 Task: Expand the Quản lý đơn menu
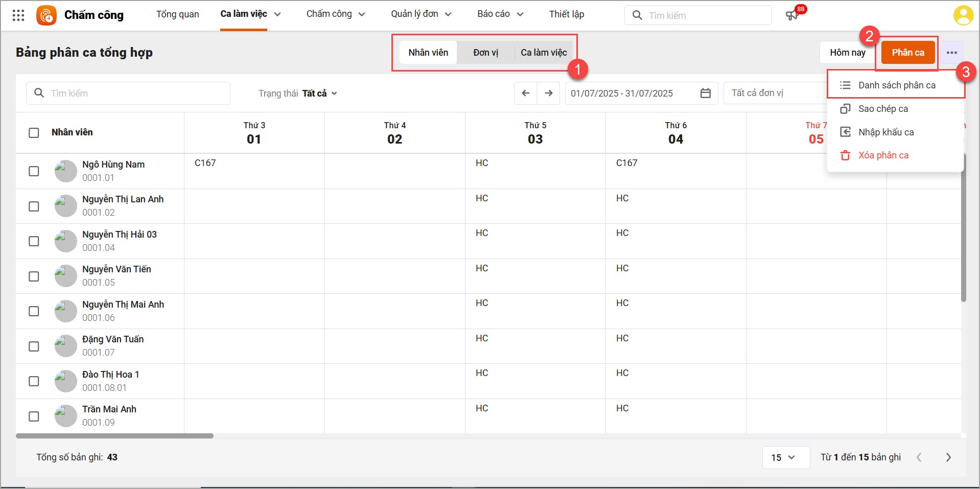(x=421, y=14)
